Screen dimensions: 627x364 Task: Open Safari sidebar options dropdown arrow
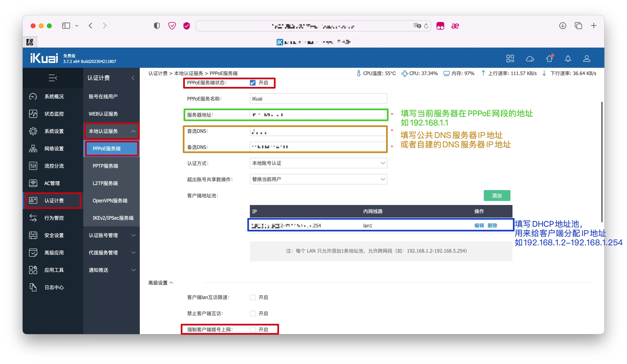pos(77,26)
